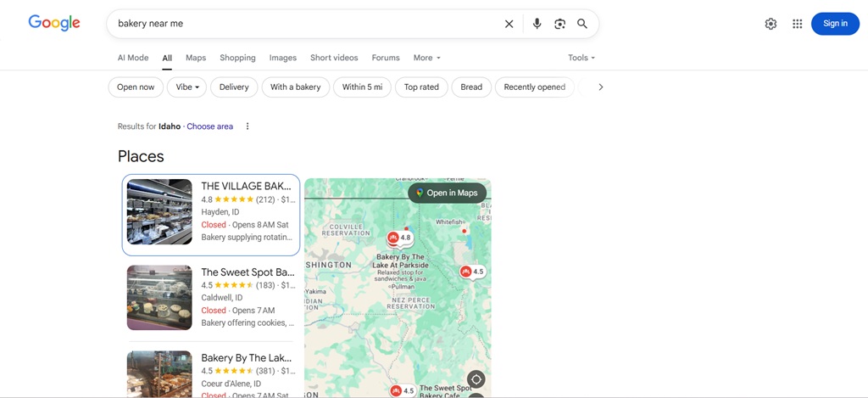Click the map's my-location target icon
Image resolution: width=868 pixels, height=398 pixels.
(476, 379)
